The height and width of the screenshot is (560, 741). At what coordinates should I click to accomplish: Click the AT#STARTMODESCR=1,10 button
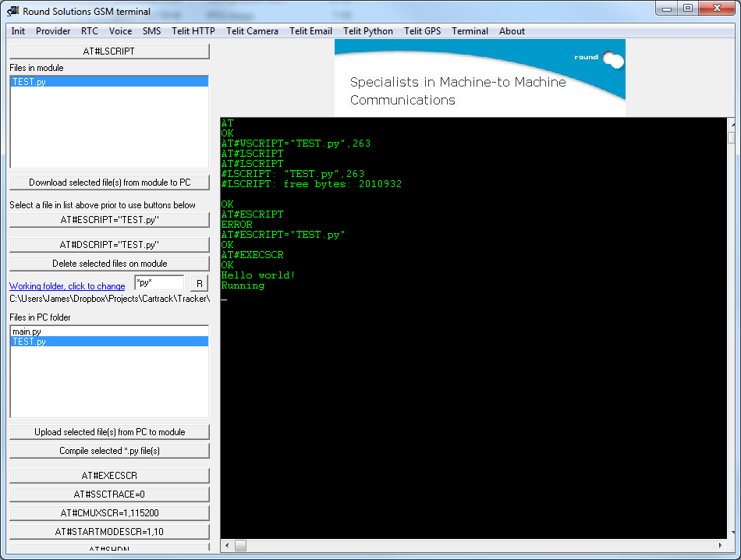click(109, 532)
